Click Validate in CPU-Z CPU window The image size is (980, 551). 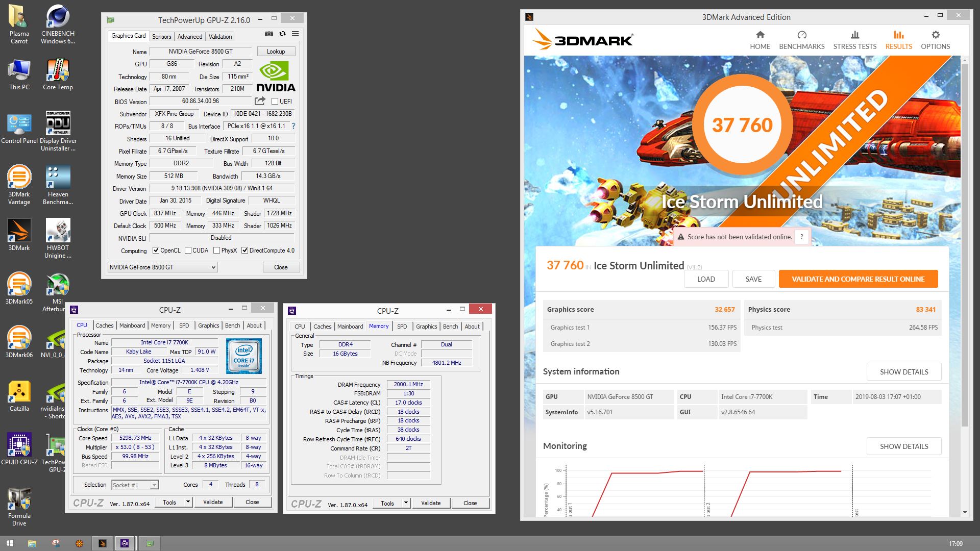point(213,503)
